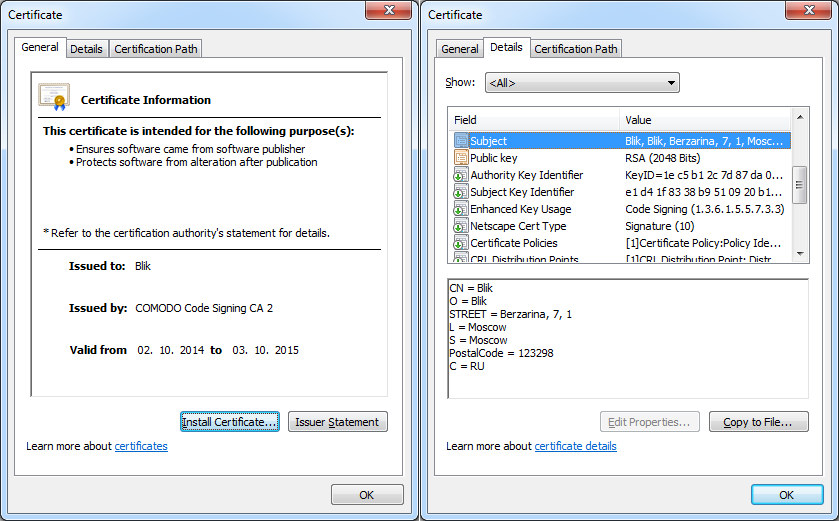Open the Issuer Statement button
Image resolution: width=840 pixels, height=521 pixels.
click(x=338, y=421)
